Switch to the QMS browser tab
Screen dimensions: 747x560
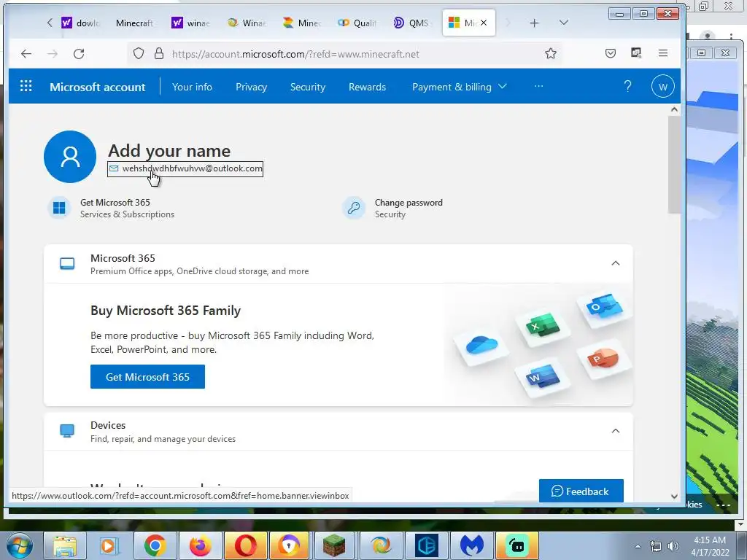pos(411,23)
